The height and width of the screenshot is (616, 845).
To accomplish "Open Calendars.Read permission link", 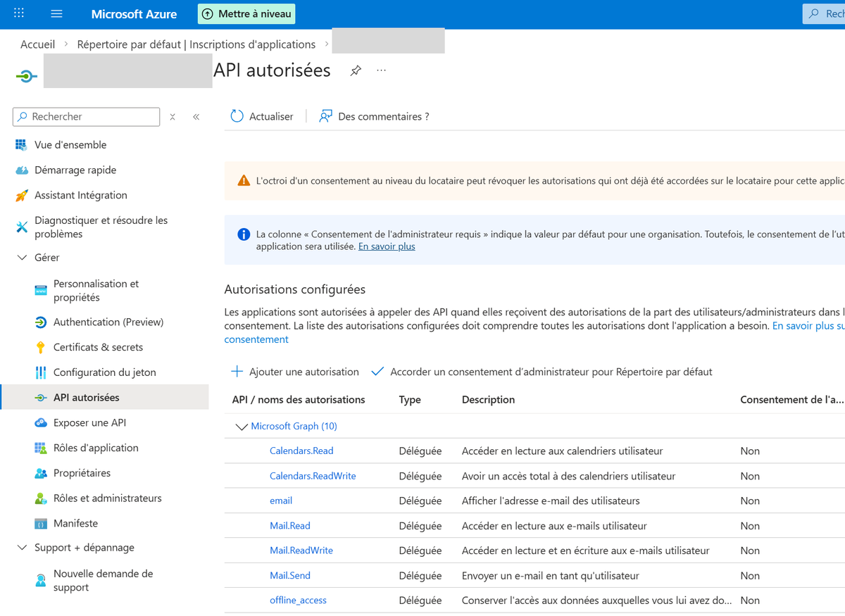I will [x=301, y=451].
